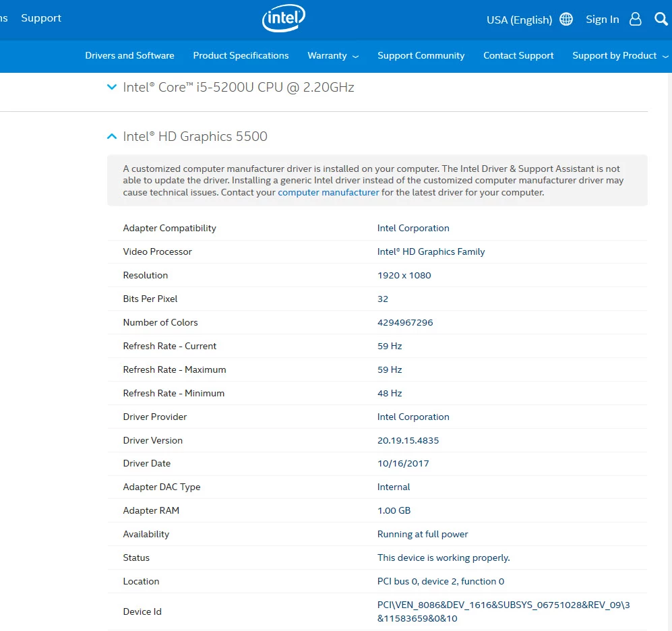Click the driver date 10/16/2017

403,463
